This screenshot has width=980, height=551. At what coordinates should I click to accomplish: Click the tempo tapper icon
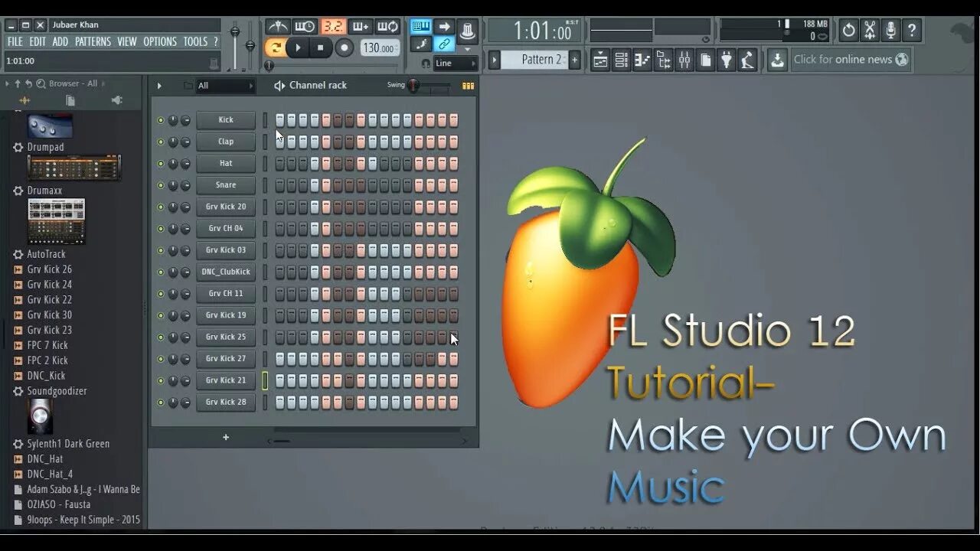748,60
